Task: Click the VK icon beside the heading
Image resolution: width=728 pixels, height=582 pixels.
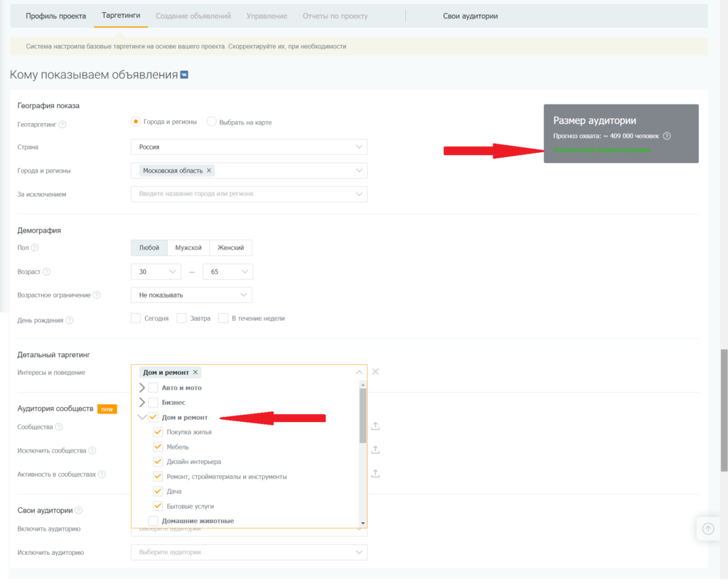Action: [184, 75]
